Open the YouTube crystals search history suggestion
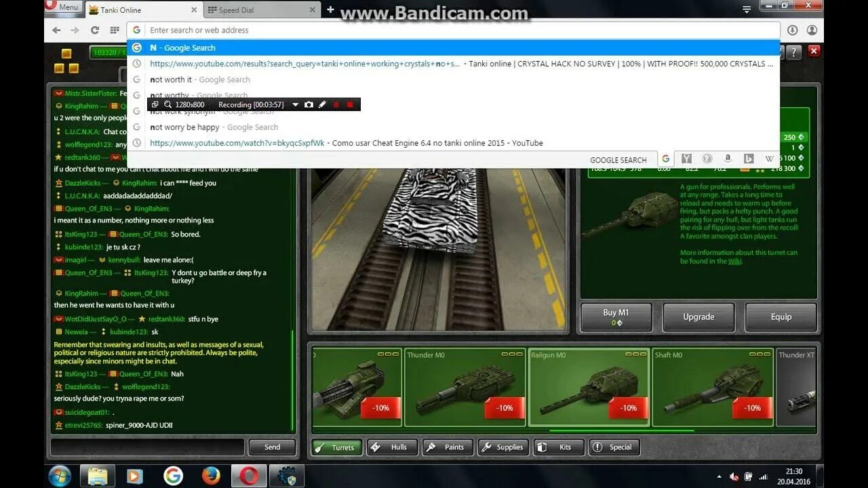 coord(453,64)
